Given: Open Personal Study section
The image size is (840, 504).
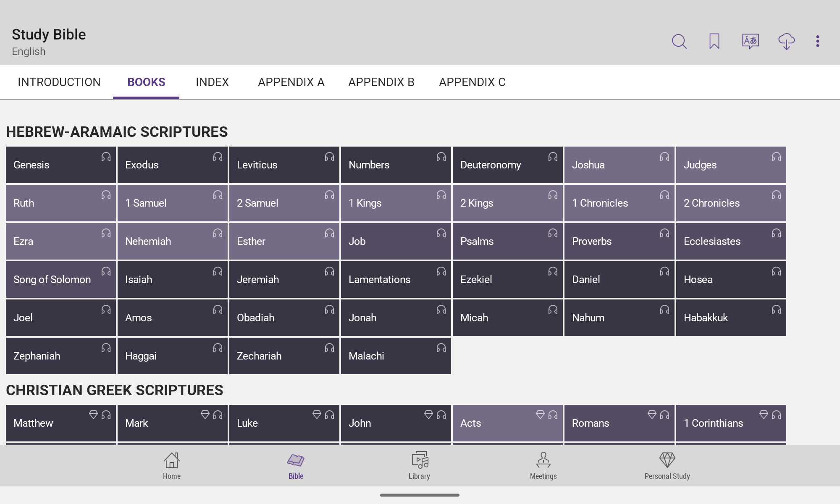Looking at the screenshot, I should tap(667, 465).
